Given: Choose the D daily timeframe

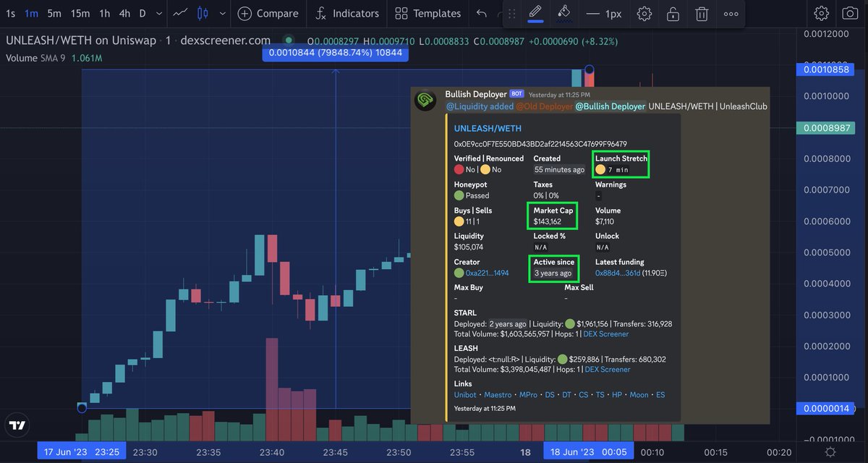Looking at the screenshot, I should coord(142,13).
